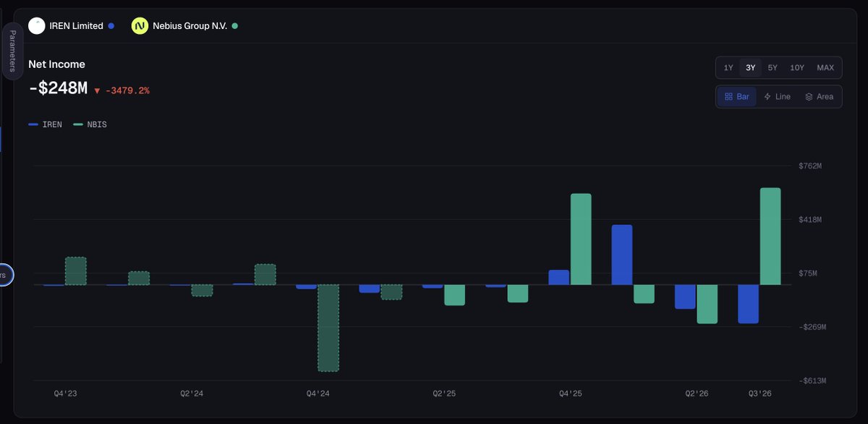868x424 pixels.
Task: Switch chart type to Bar
Action: tap(737, 96)
